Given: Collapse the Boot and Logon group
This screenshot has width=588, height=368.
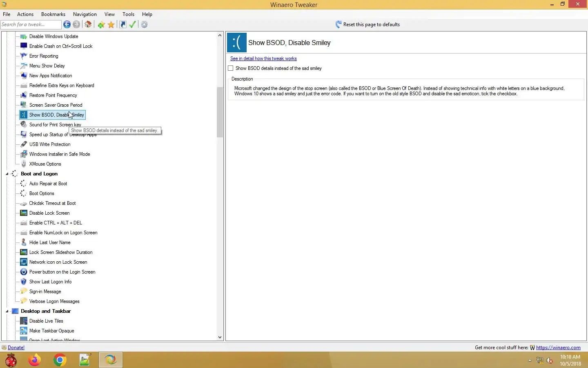Looking at the screenshot, I should 7,174.
